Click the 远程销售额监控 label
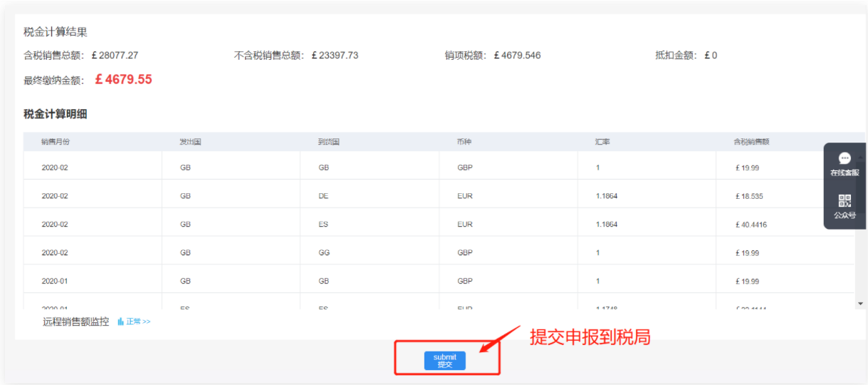Image resolution: width=868 pixels, height=385 pixels. pos(76,322)
